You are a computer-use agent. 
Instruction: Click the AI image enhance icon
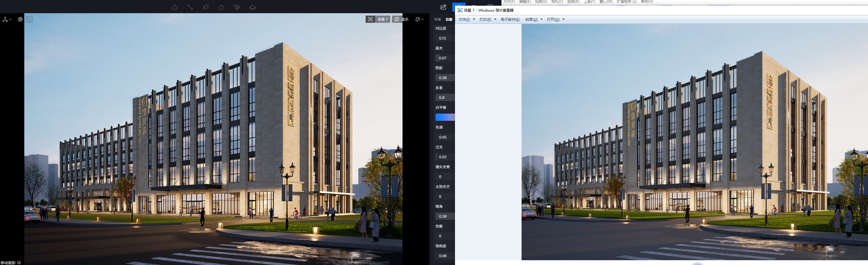pos(443,7)
